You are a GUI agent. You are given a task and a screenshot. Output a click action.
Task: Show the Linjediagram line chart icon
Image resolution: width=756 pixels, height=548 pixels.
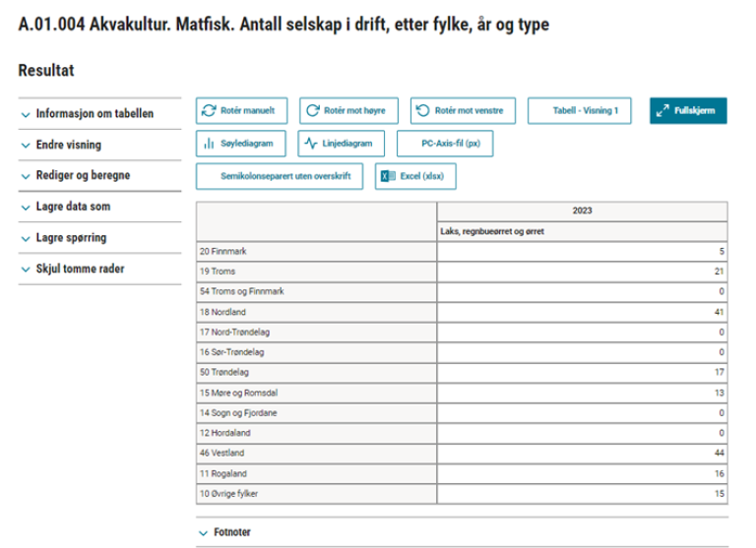[x=311, y=144]
